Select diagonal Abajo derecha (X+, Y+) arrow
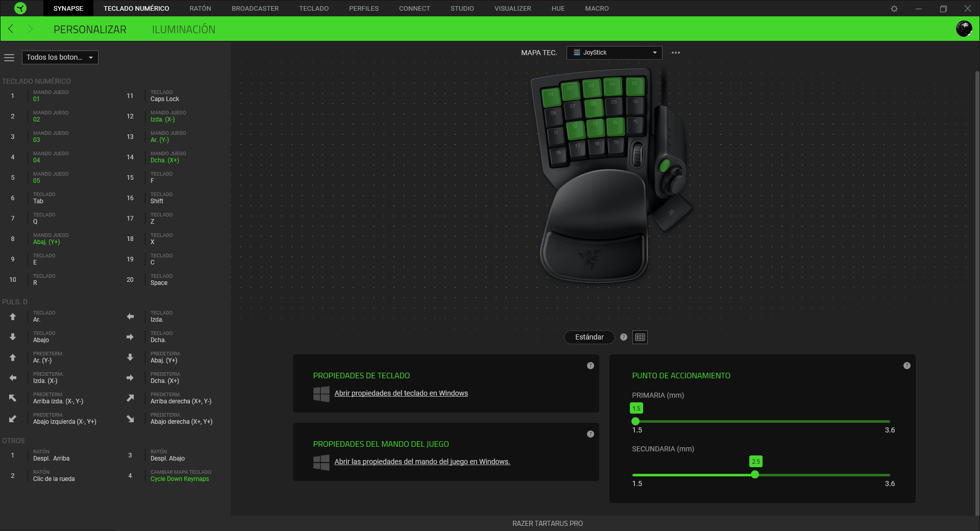Viewport: 980px width, 531px height. pyautogui.click(x=130, y=419)
